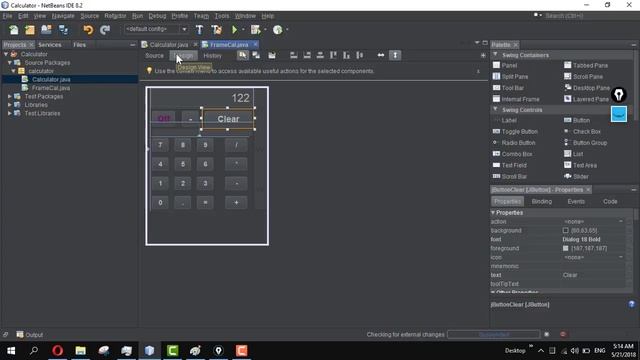Click the second alignment icon in designer toolbar
This screenshot has width=640, height=360.
pos(307,55)
